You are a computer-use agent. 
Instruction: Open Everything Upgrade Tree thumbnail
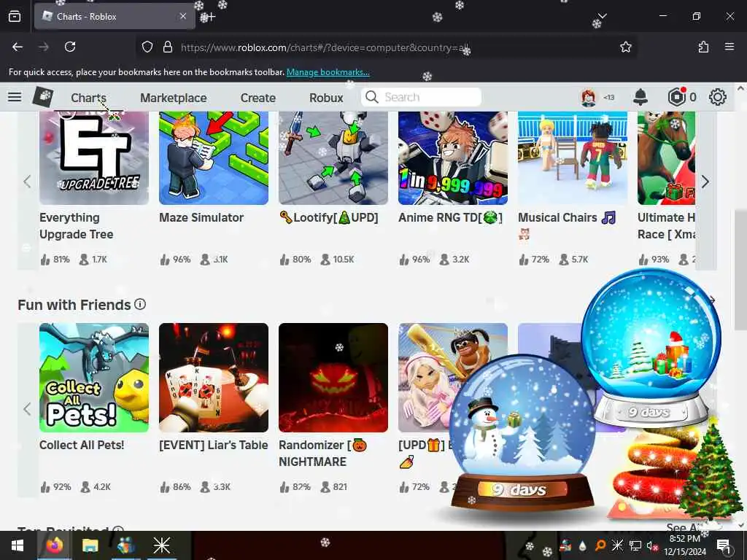[94, 158]
